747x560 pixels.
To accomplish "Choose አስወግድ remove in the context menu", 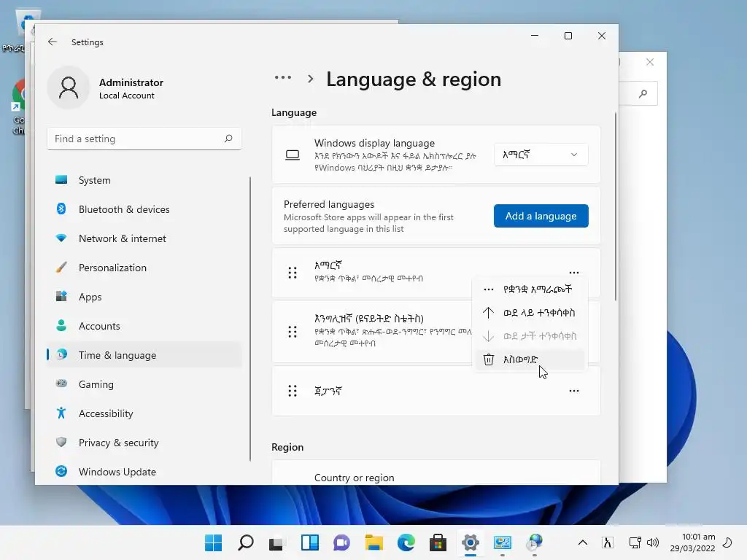I will [x=530, y=359].
